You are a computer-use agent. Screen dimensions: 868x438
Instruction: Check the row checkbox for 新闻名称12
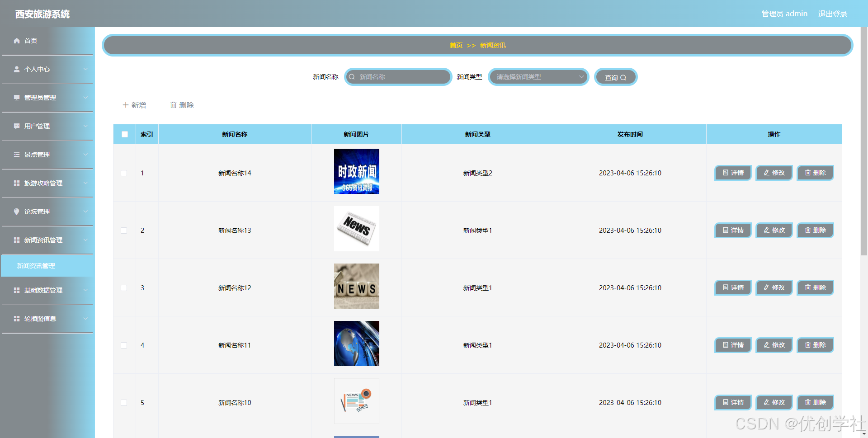tap(124, 288)
